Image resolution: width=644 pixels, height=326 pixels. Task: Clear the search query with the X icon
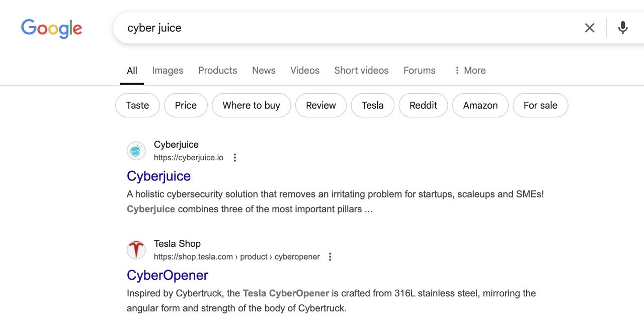pyautogui.click(x=590, y=28)
